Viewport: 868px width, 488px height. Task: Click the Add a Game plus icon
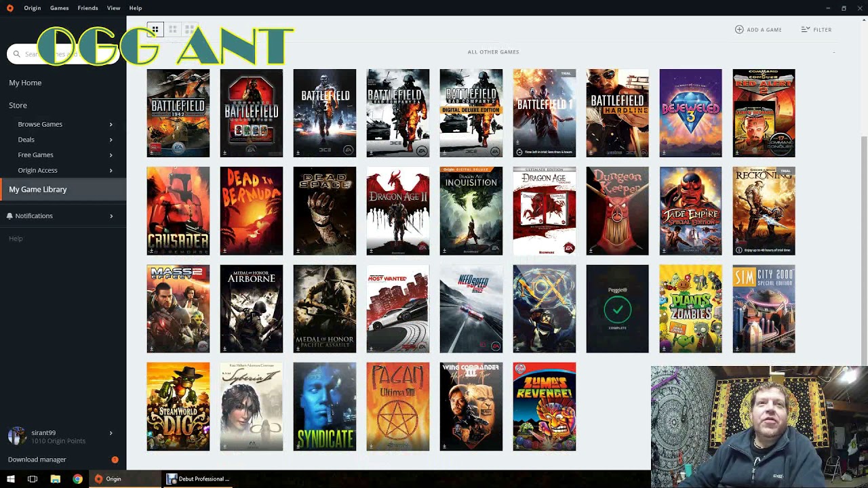point(739,29)
